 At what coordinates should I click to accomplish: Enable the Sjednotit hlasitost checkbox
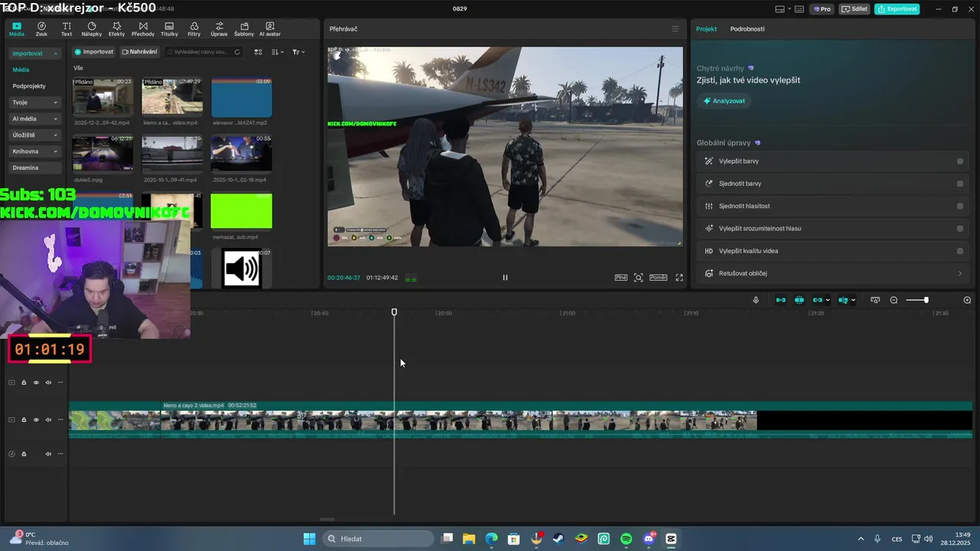click(960, 206)
